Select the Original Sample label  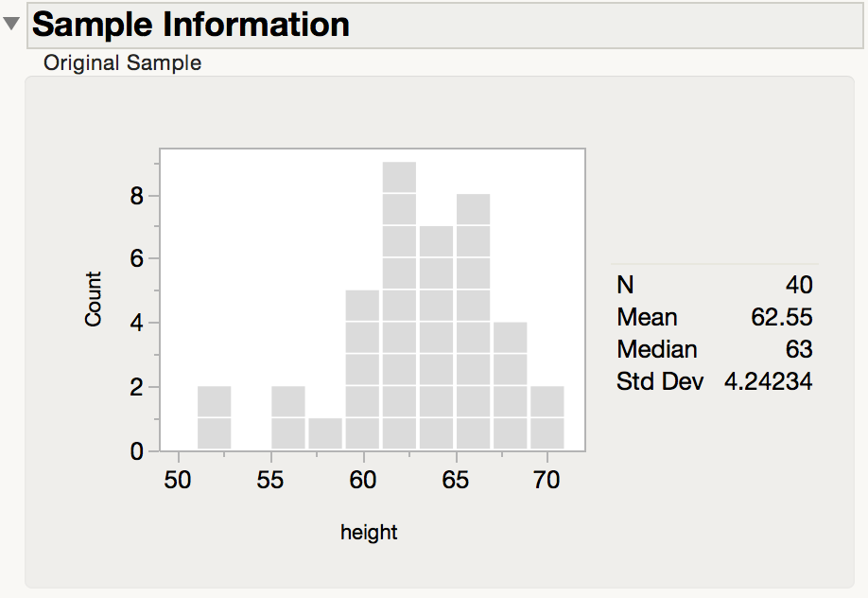(122, 62)
